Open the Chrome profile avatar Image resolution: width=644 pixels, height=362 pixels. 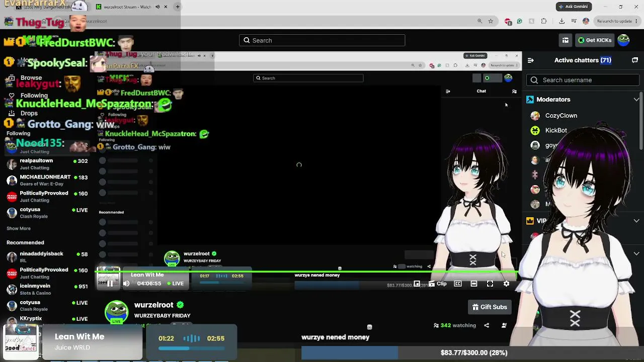[x=586, y=21]
